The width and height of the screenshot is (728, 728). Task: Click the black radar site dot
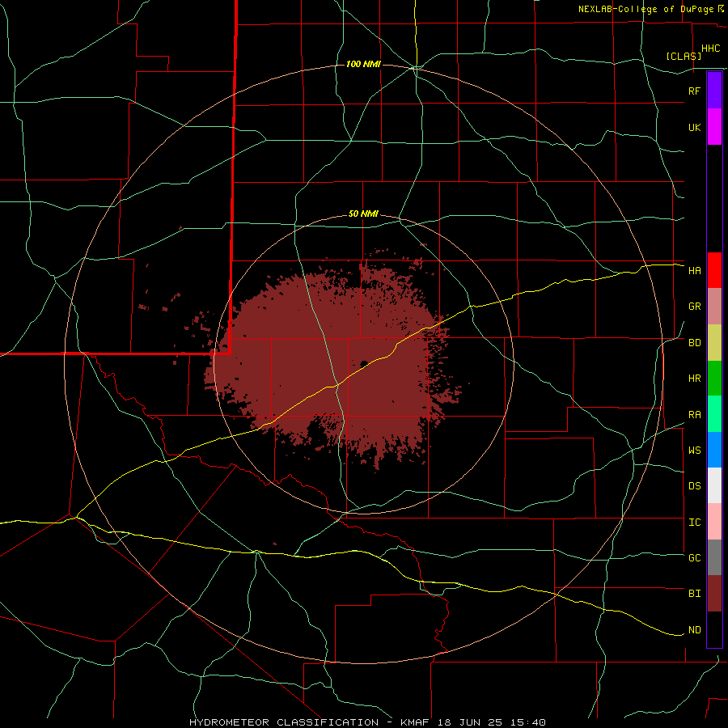tap(364, 363)
